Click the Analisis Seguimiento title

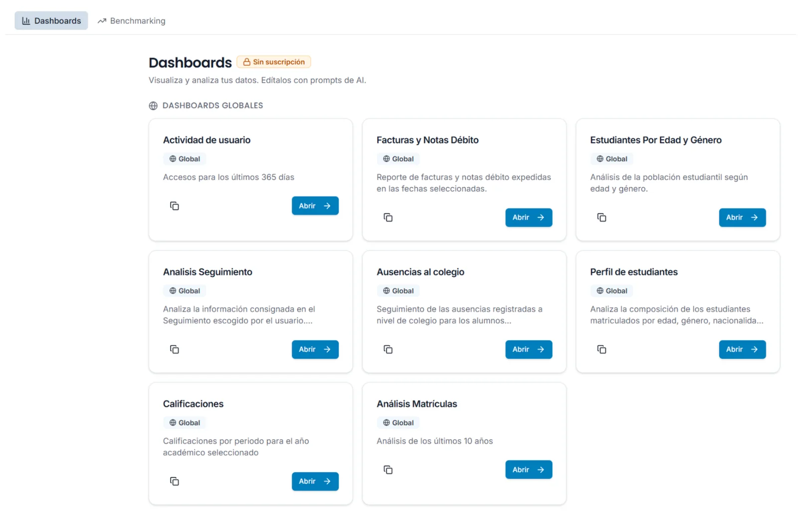[207, 272]
